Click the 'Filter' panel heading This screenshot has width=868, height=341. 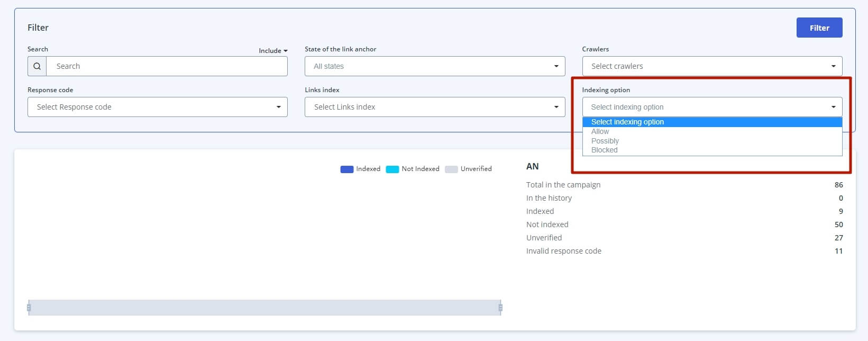click(38, 28)
